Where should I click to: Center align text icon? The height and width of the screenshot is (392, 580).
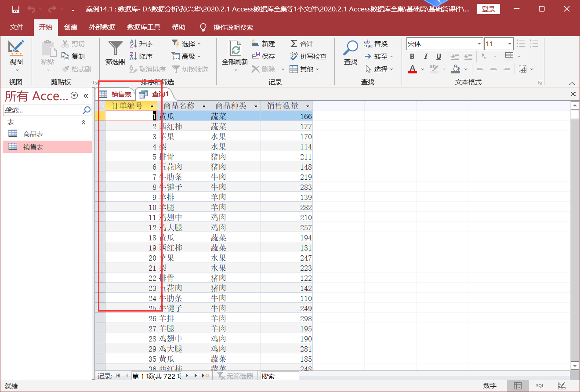click(x=493, y=69)
